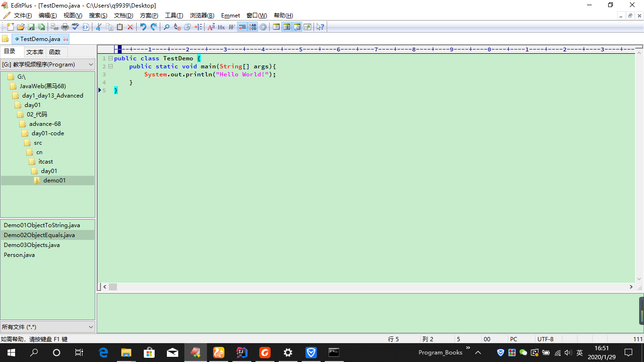
Task: Open the 文件(F) menu
Action: pos(23,16)
